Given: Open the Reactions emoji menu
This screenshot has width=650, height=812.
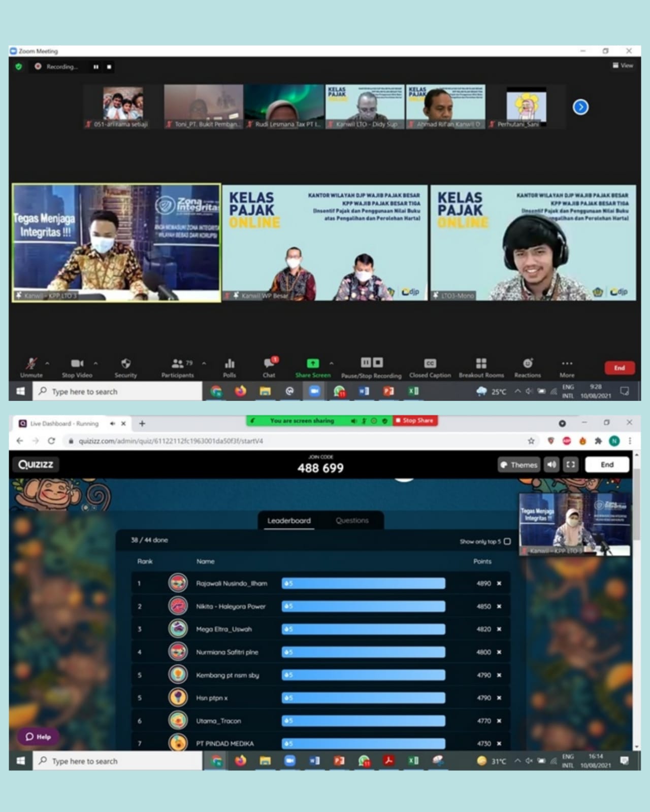Looking at the screenshot, I should coord(528,363).
